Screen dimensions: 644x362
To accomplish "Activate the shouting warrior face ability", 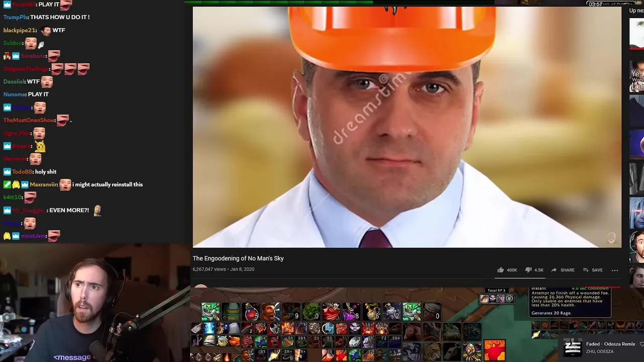I will point(271,311).
